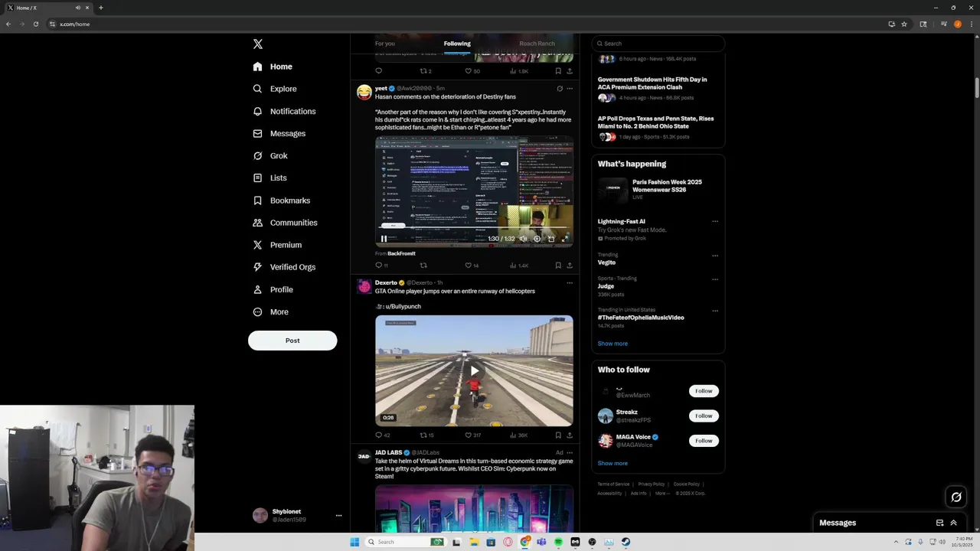Switch to the For you tab
This screenshot has height=551, width=980.
(385, 44)
